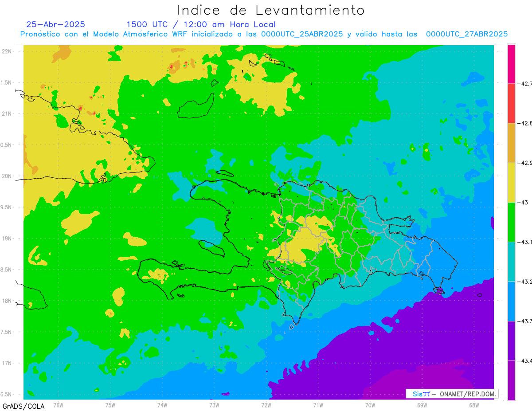Select the '9.5N' latitude tick label
Screen dimensions: 532x411
pos(6,207)
